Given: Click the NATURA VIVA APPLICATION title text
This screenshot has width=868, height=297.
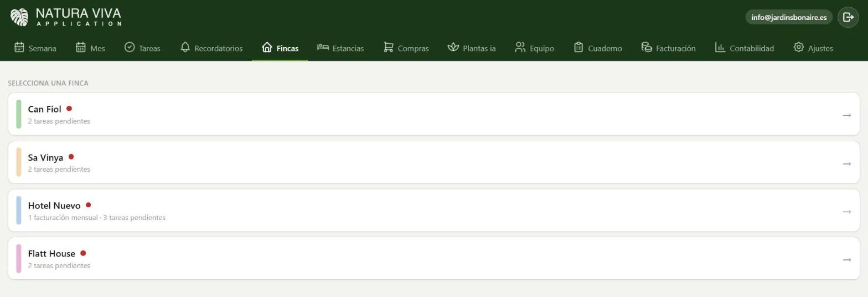Looking at the screenshot, I should [x=79, y=17].
